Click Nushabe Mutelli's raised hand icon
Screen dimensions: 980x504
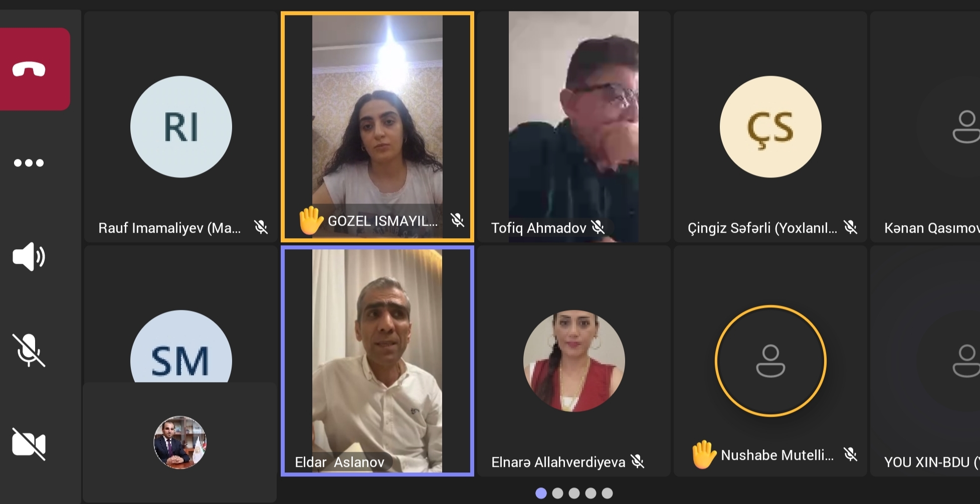coord(703,454)
